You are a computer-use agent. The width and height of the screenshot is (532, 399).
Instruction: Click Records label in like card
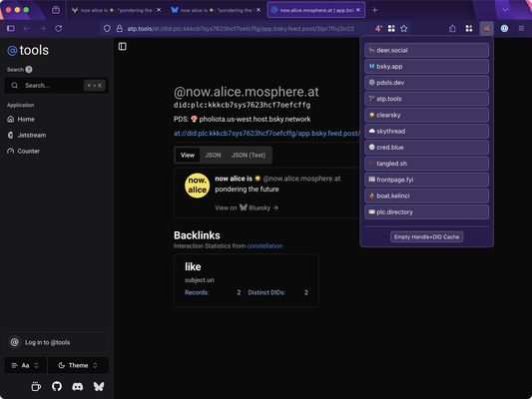point(197,292)
